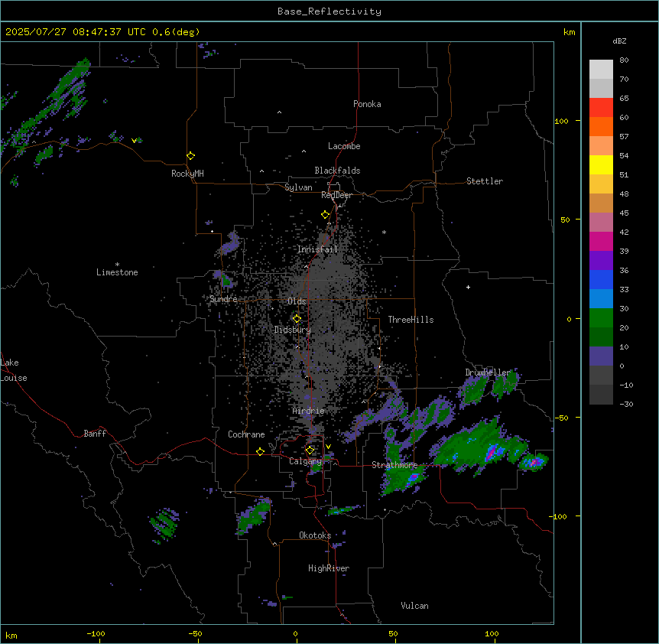Viewport: 659px width, 644px height.
Task: Click the Drumheller label
Action: (488, 372)
